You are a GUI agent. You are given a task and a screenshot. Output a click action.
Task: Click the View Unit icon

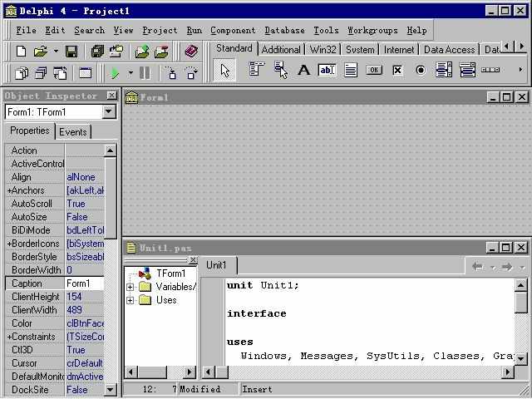pos(22,73)
